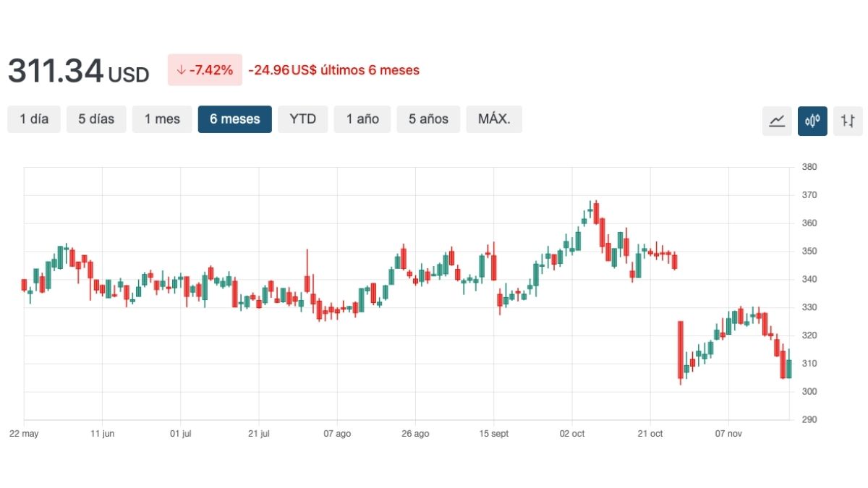Show the MÁX. full price history
This screenshot has width=868, height=488.
(x=494, y=119)
